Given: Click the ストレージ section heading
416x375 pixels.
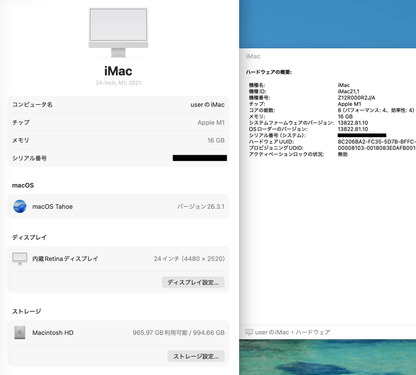Looking at the screenshot, I should pyautogui.click(x=27, y=311).
